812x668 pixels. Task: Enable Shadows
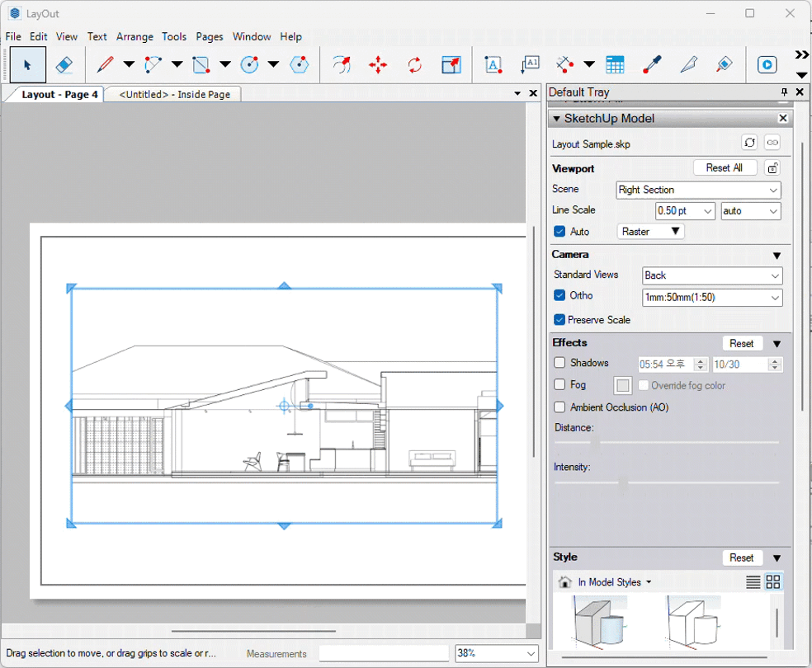[559, 363]
